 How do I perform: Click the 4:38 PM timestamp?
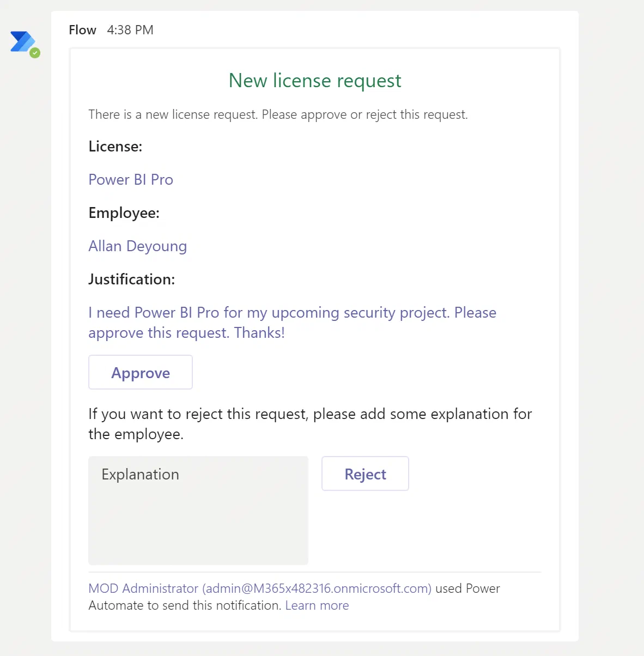(130, 30)
